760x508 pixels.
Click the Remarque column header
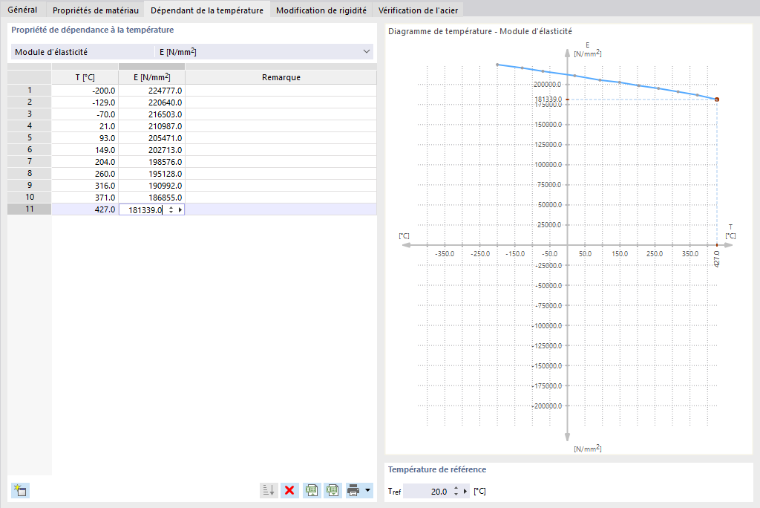[x=281, y=77]
